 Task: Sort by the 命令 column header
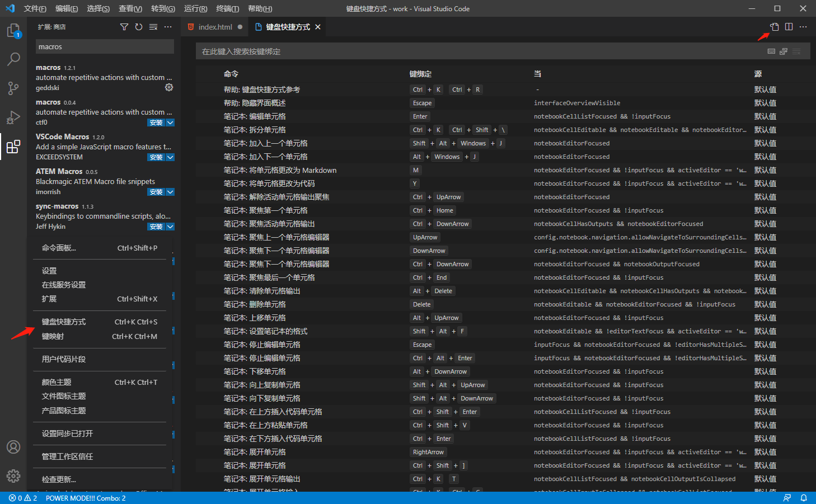tap(231, 74)
